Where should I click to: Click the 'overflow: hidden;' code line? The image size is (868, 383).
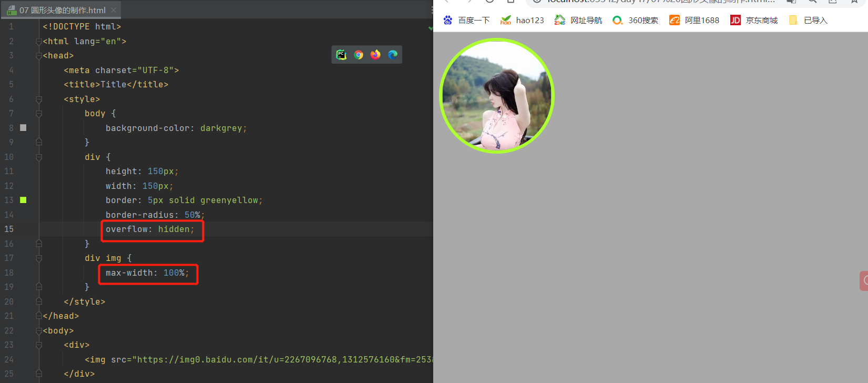pos(150,229)
